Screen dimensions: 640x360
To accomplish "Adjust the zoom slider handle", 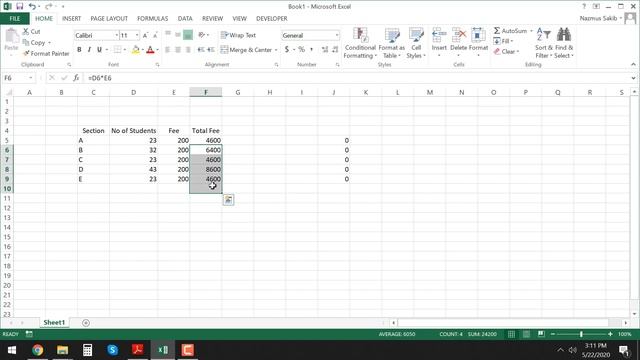I will click(x=581, y=334).
